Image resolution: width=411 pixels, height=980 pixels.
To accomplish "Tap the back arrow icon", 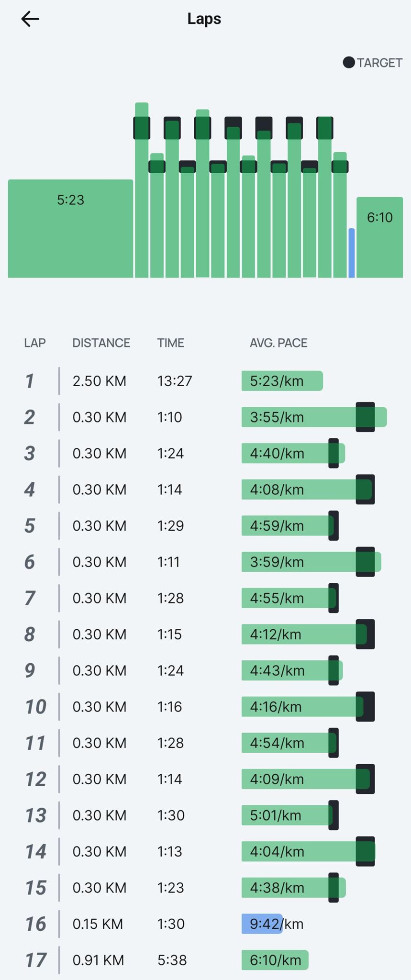I will [30, 19].
